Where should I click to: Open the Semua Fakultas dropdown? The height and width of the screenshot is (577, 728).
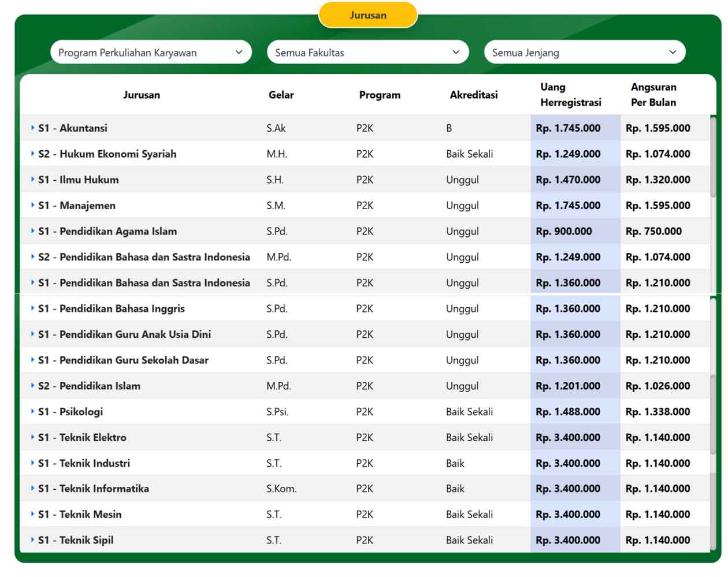367,53
